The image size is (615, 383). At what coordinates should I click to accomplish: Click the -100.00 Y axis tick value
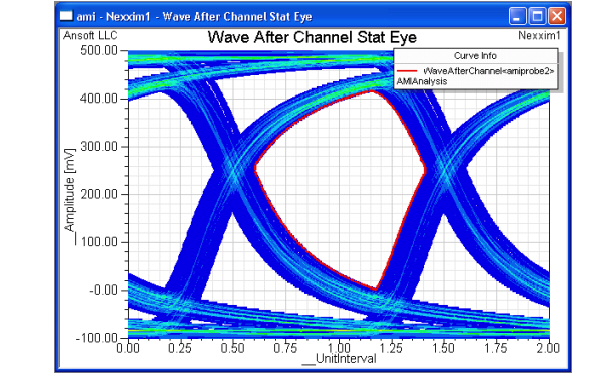coord(96,338)
